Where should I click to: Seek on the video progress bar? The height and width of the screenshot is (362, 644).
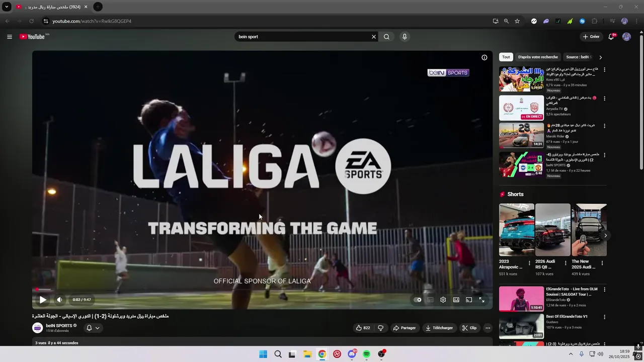coord(262,290)
